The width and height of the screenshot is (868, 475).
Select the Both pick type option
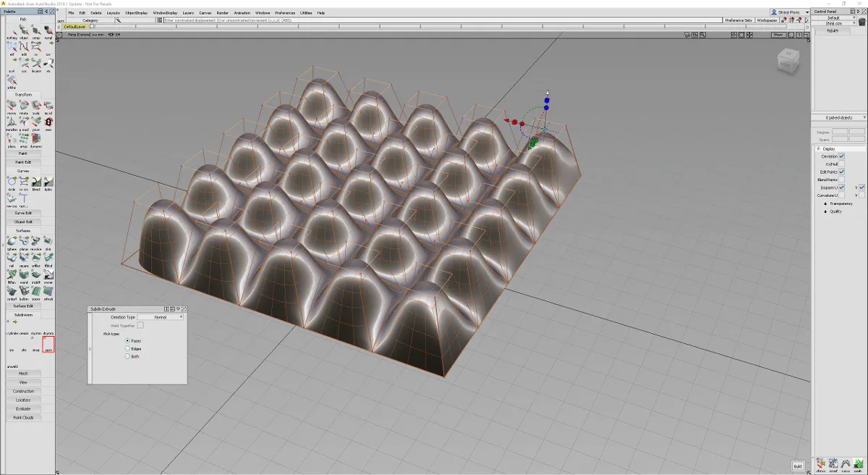click(x=128, y=356)
